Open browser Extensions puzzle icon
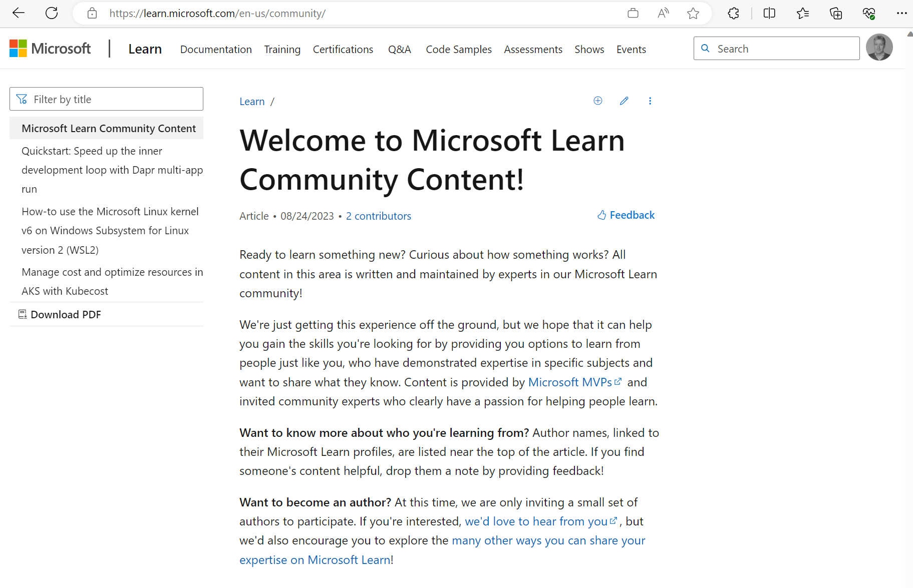The image size is (913, 588). (734, 13)
